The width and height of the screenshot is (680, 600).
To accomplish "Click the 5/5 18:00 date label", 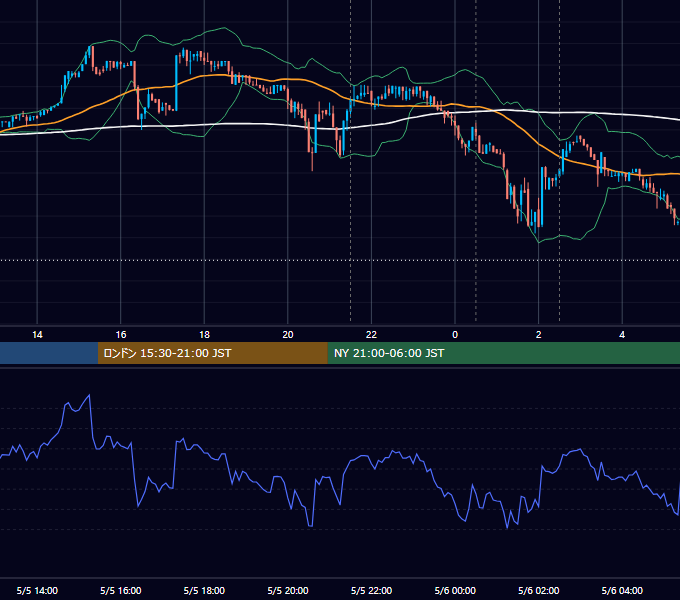I will (204, 590).
